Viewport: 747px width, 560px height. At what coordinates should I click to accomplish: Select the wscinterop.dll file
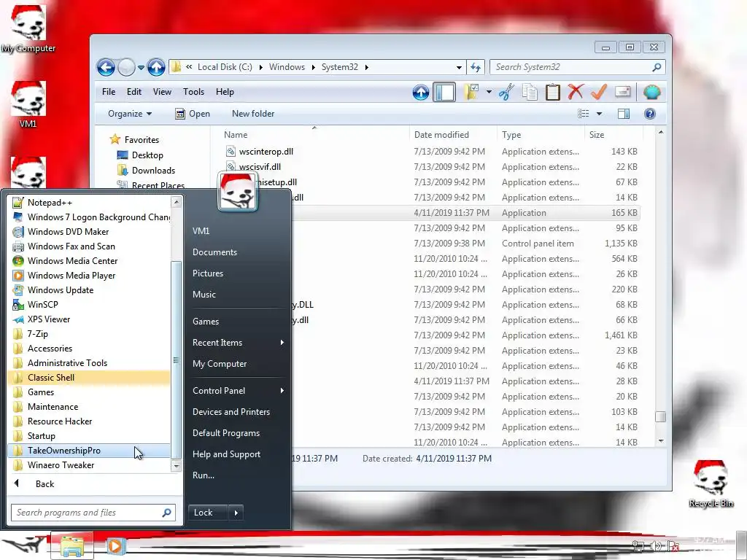(266, 152)
